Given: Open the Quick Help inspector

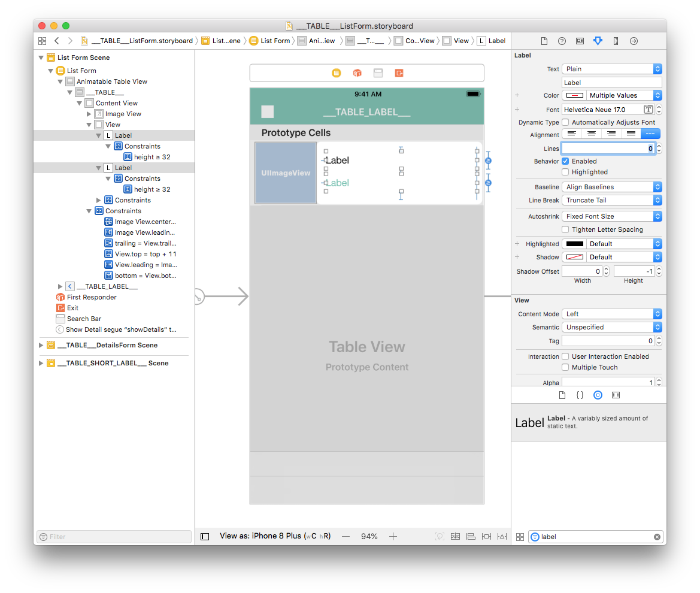Looking at the screenshot, I should pos(562,41).
